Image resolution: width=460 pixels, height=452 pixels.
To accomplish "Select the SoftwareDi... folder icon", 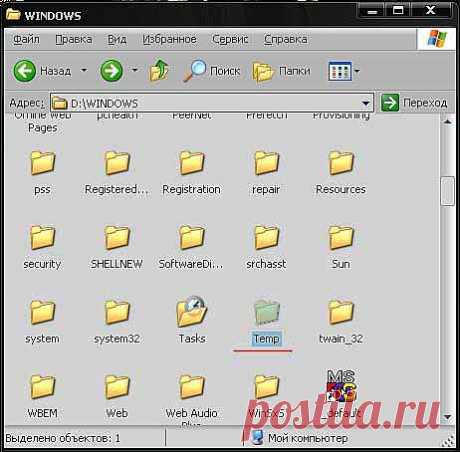I will click(x=192, y=237).
